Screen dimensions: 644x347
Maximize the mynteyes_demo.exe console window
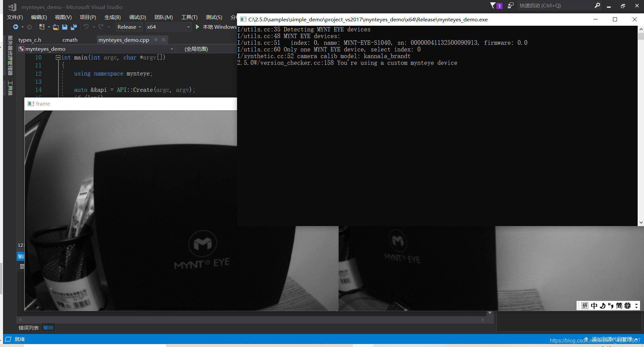point(615,19)
